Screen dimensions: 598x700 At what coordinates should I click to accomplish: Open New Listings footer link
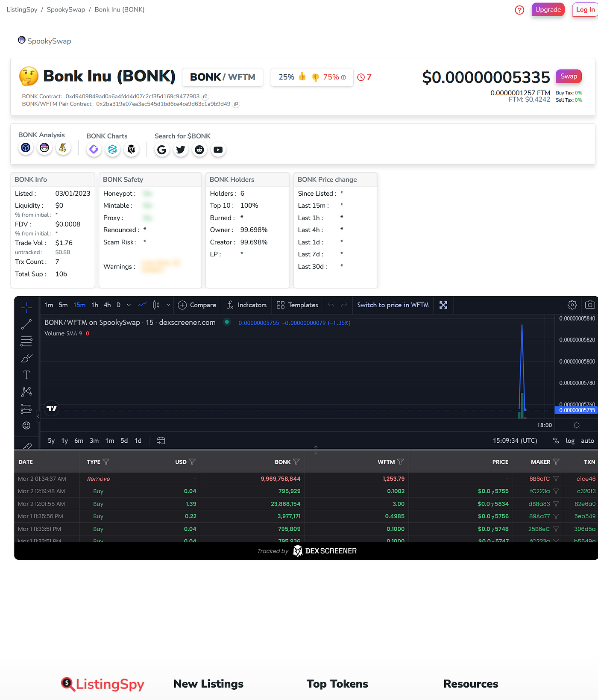pyautogui.click(x=208, y=684)
